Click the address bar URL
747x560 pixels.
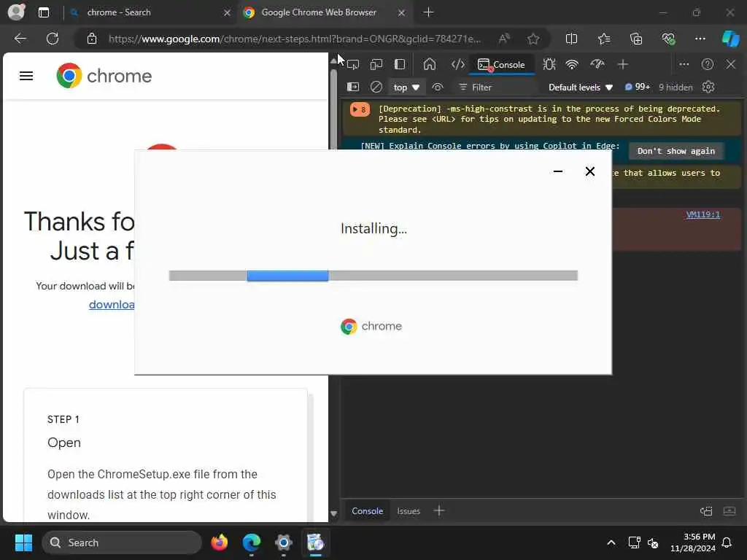295,39
